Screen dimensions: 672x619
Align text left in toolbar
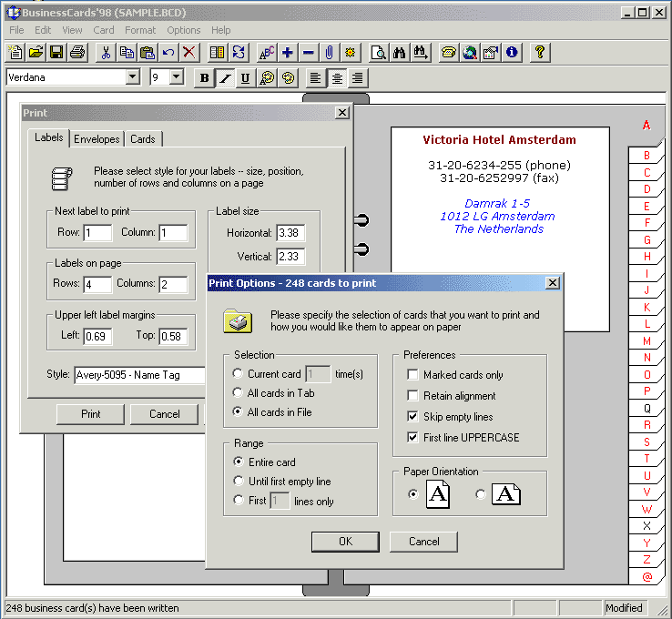[315, 78]
